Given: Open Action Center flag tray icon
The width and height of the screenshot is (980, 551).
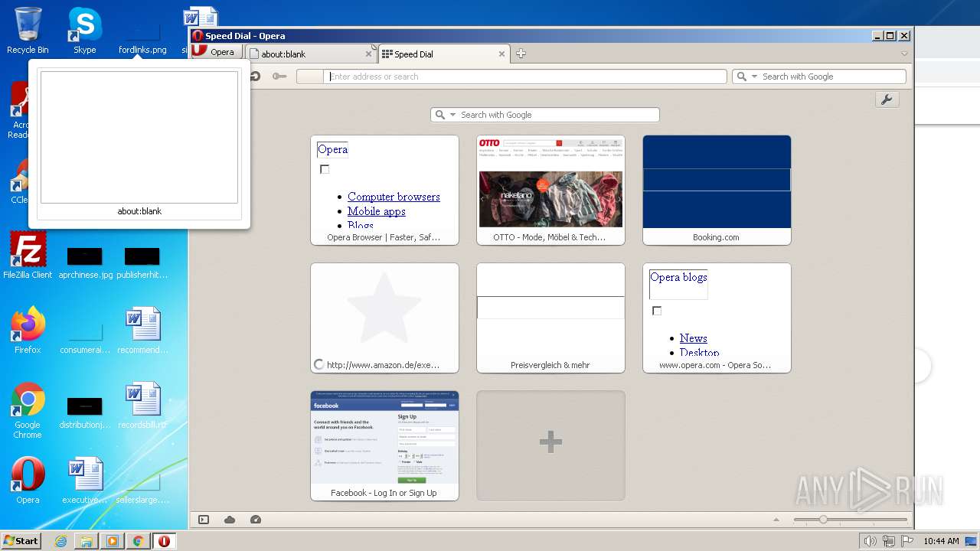Looking at the screenshot, I should point(907,541).
